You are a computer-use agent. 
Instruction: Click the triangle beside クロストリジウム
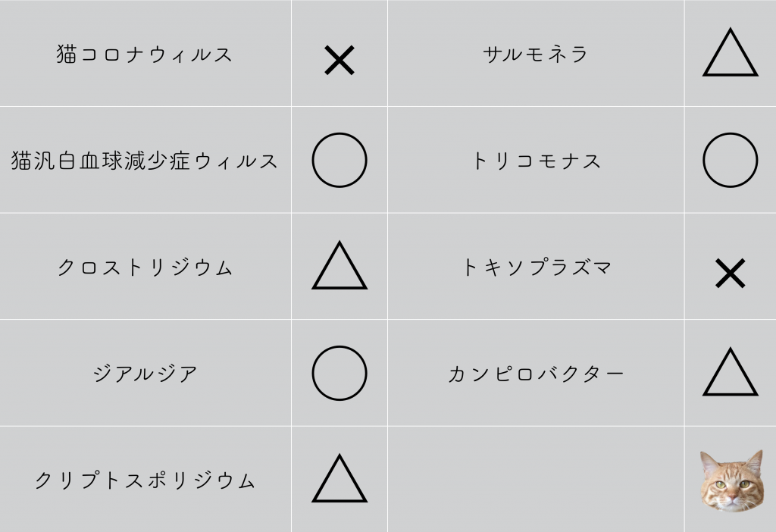[x=339, y=265]
